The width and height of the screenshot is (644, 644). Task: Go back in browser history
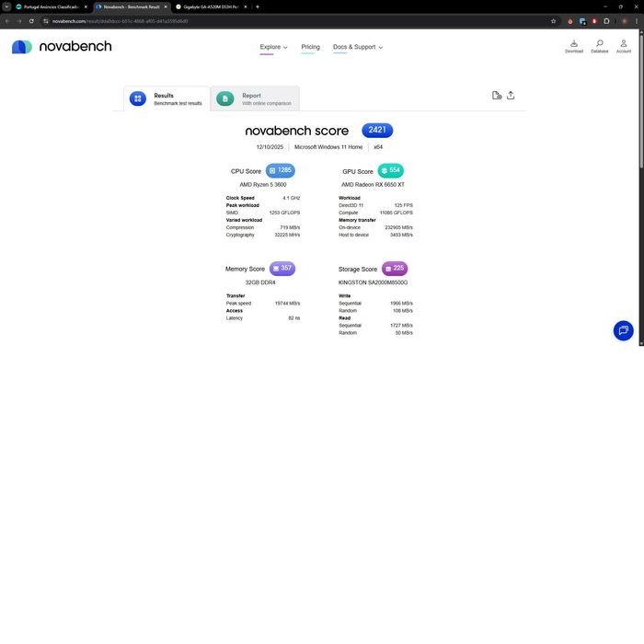[7, 21]
